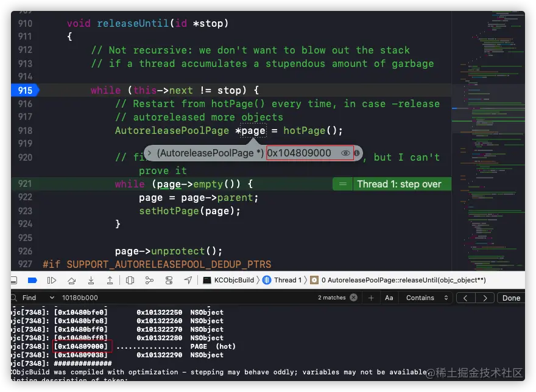
Task: Click setHotPage on line 923
Action: click(x=169, y=211)
